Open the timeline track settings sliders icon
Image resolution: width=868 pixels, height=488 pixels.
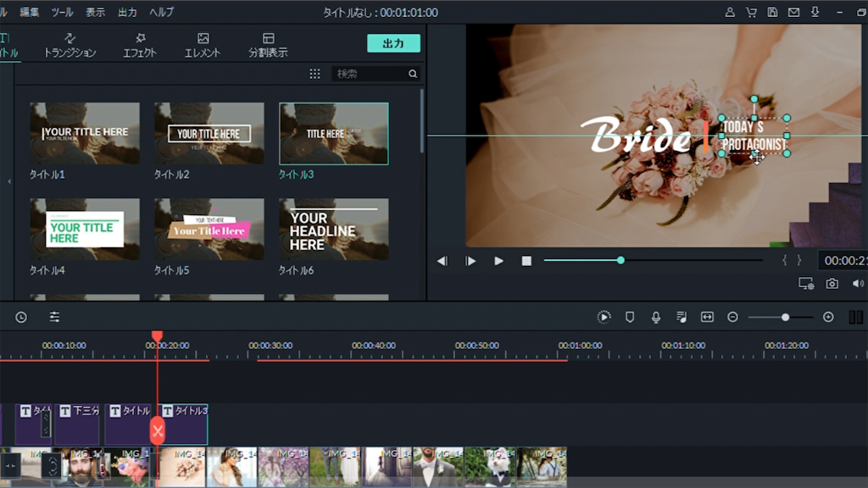[54, 317]
